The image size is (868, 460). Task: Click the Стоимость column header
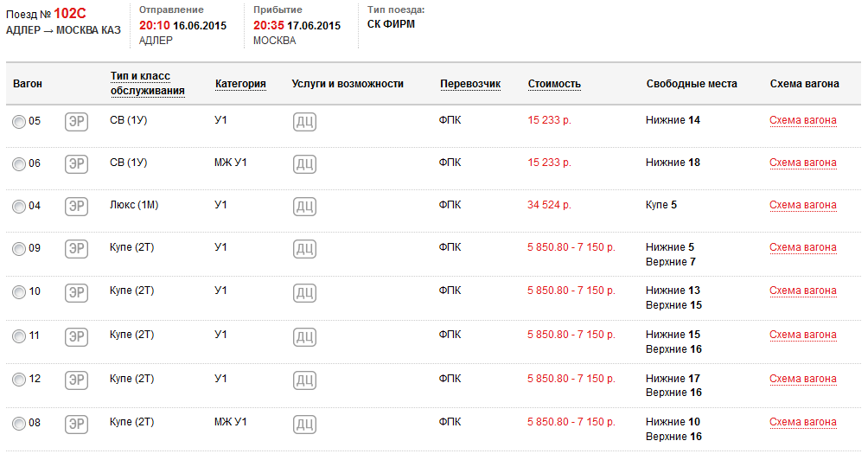554,84
